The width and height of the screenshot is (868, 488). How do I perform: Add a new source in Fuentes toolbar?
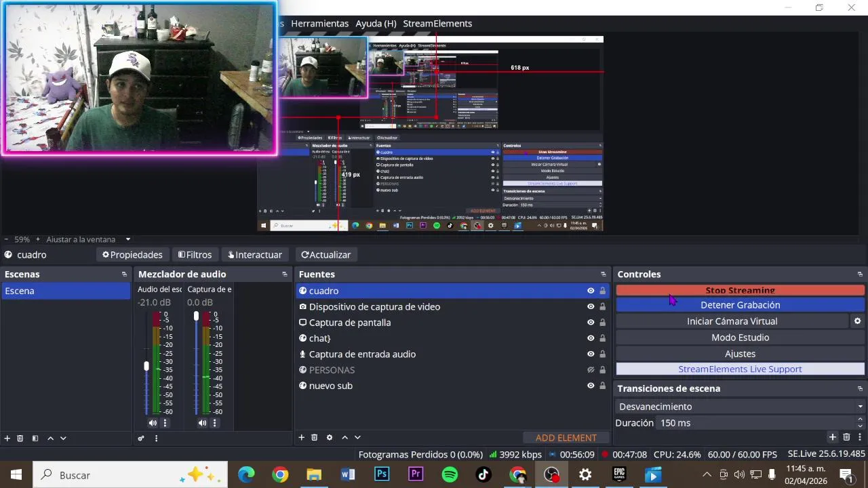(x=302, y=438)
